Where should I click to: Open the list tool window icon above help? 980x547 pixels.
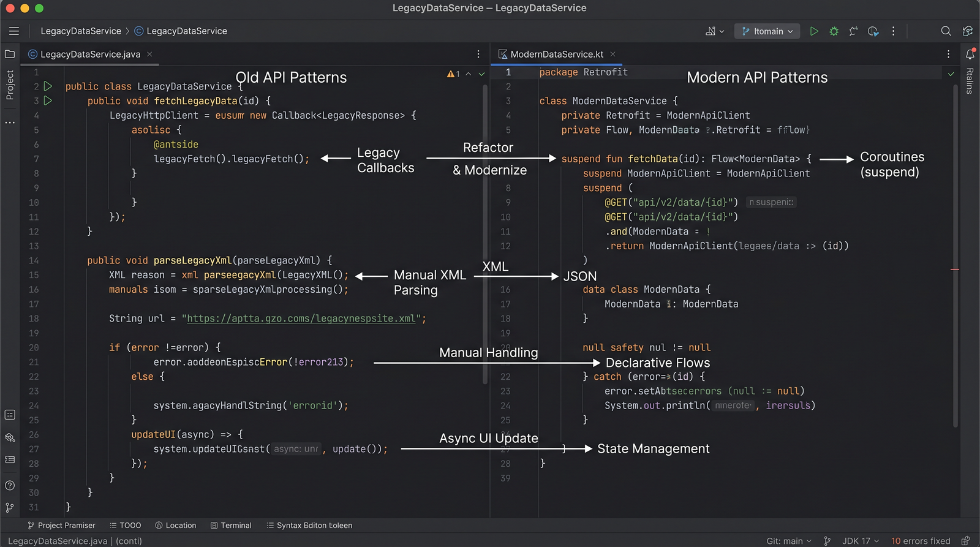tap(10, 460)
